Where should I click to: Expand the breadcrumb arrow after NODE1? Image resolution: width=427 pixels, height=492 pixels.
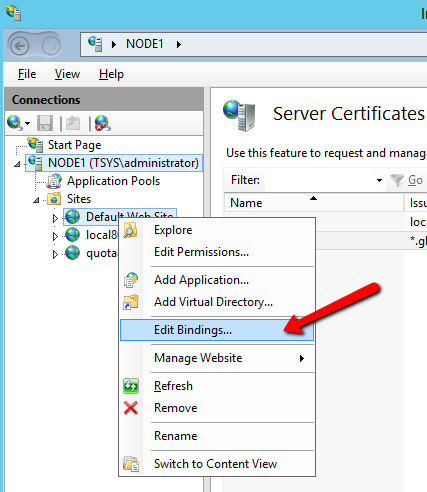[179, 44]
